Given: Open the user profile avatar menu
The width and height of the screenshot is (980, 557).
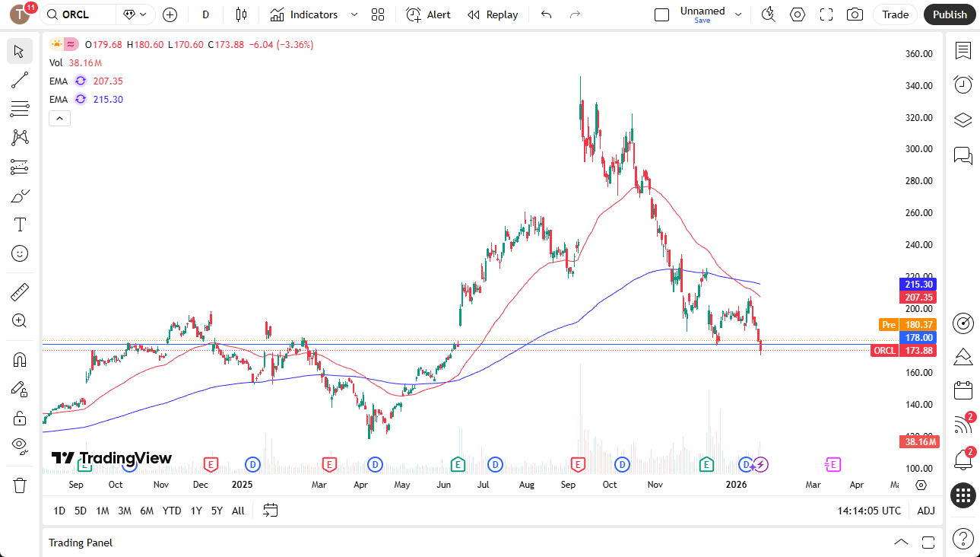Looking at the screenshot, I should 20,14.
